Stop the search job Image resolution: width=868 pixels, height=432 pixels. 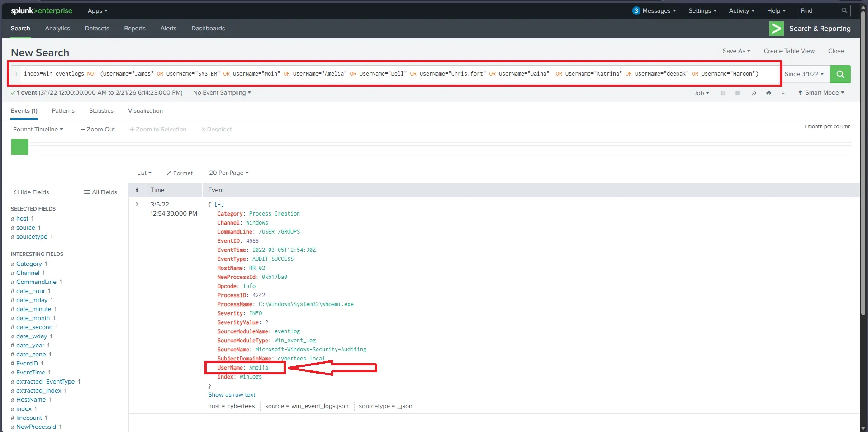737,93
